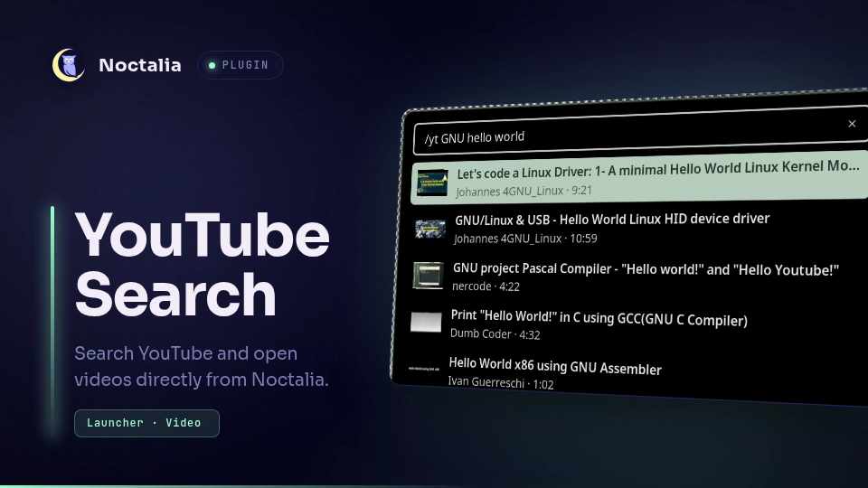Image resolution: width=868 pixels, height=488 pixels.
Task: Select result Let's code a Linux Driver
Action: [639, 177]
